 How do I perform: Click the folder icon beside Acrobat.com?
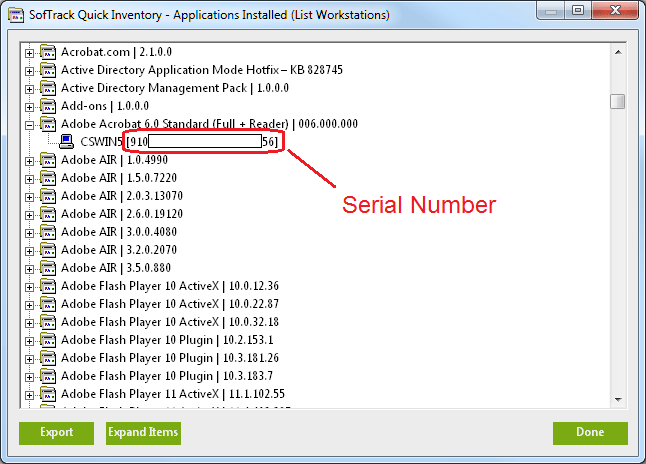pyautogui.click(x=47, y=52)
